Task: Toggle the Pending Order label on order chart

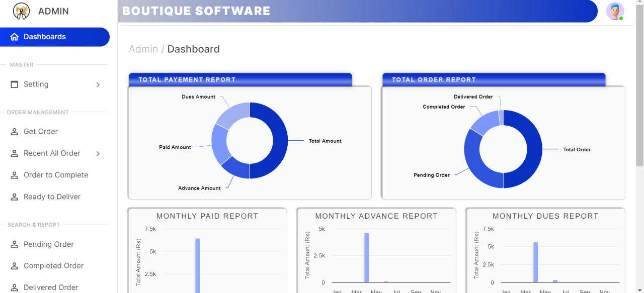Action: (x=431, y=175)
